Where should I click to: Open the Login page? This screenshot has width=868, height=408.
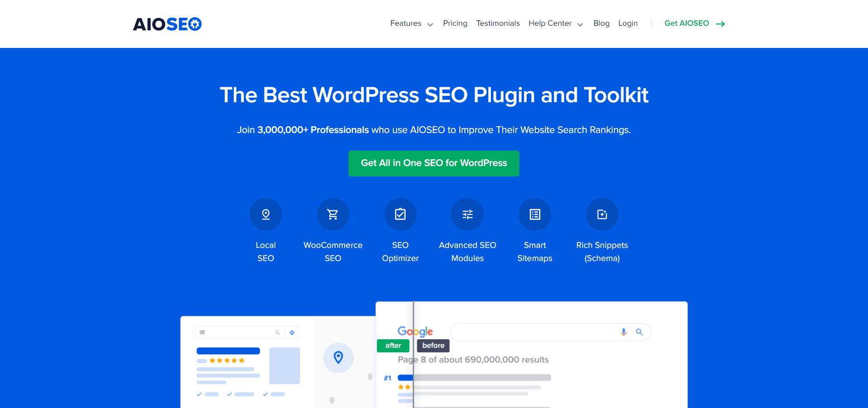tap(628, 24)
